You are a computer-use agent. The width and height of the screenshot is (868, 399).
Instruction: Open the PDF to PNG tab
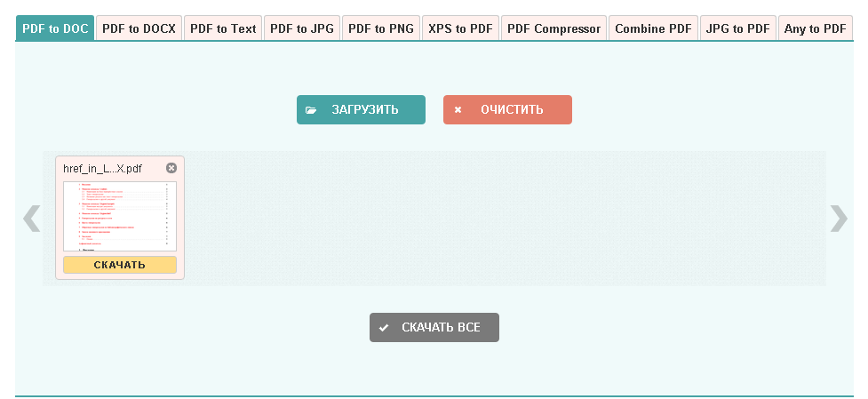coord(381,28)
